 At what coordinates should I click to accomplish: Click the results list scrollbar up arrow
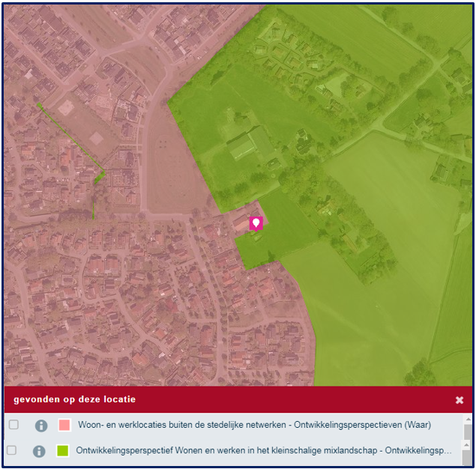[468, 420]
